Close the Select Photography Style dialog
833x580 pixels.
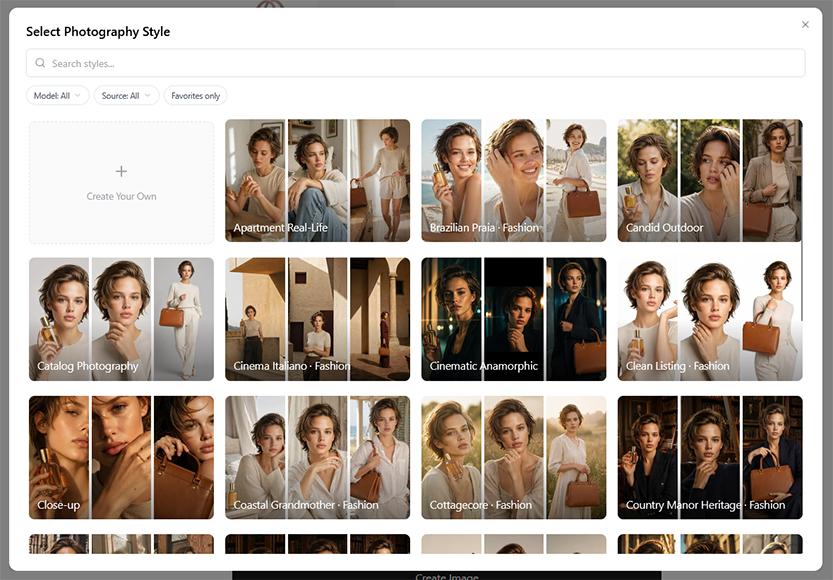[805, 24]
